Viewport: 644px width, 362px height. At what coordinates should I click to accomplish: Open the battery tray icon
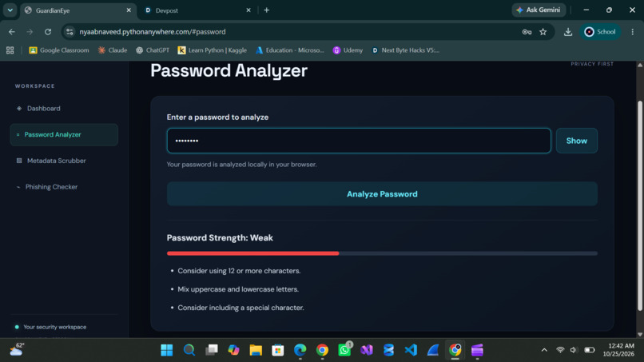tap(590, 350)
